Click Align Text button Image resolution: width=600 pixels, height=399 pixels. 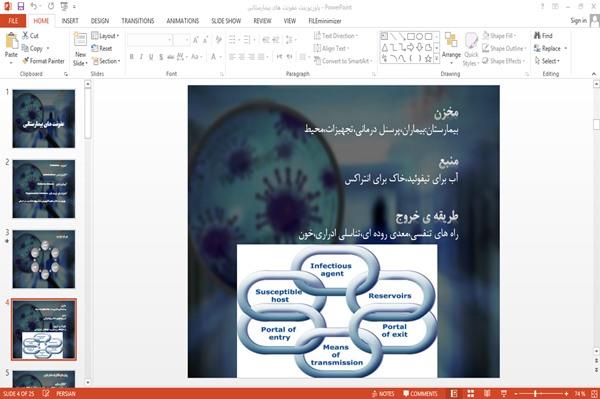331,48
